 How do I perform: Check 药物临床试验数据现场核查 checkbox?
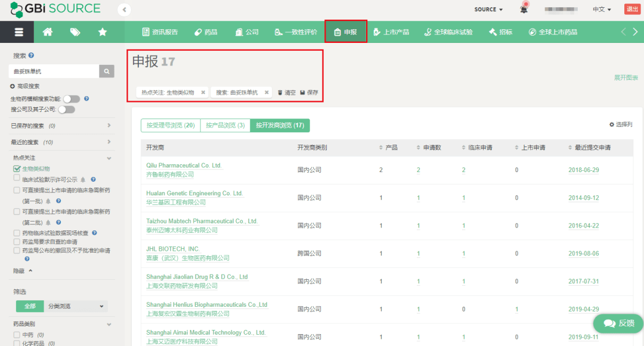(17, 233)
